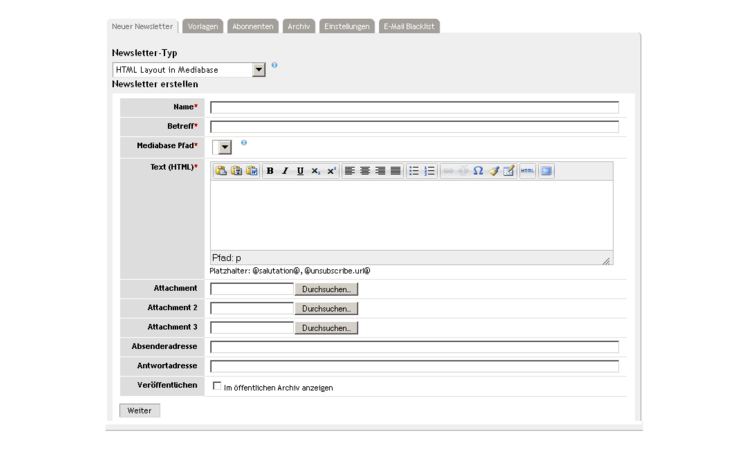
Task: Click the editor resize handle corner
Action: (607, 261)
